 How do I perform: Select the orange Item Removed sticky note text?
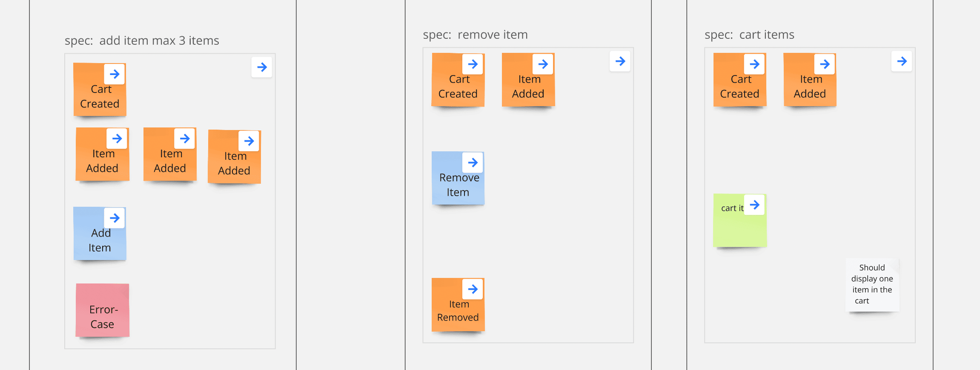pyautogui.click(x=458, y=311)
